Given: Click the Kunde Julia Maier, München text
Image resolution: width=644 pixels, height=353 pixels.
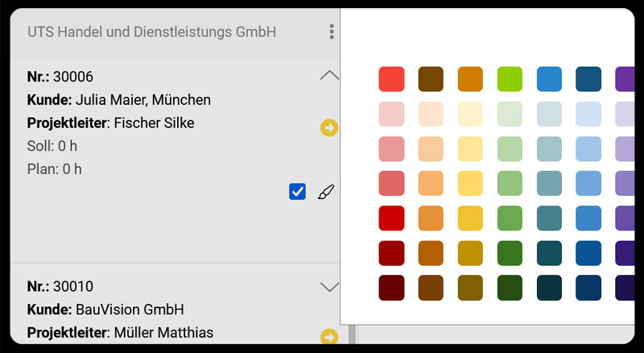Looking at the screenshot, I should pyautogui.click(x=119, y=100).
